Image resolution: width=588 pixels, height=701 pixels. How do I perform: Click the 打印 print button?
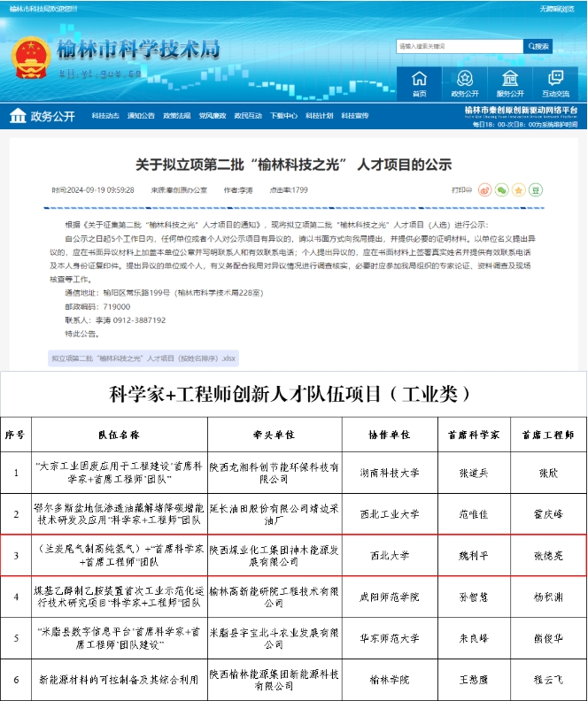[x=460, y=189]
